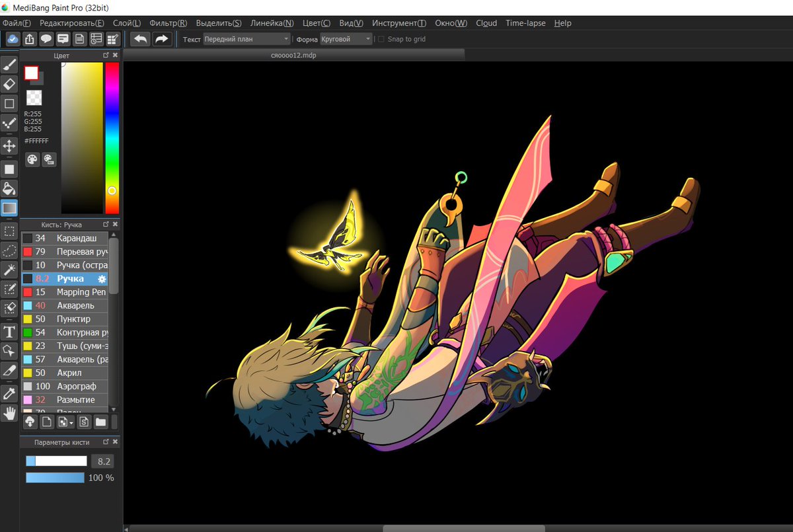
Task: Open the Круговой shape dropdown
Action: click(347, 39)
